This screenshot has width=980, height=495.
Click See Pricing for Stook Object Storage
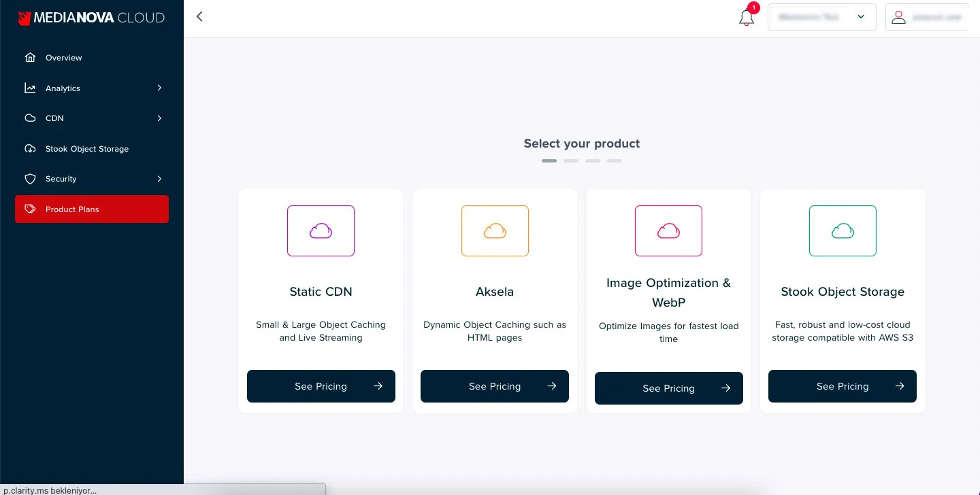843,386
